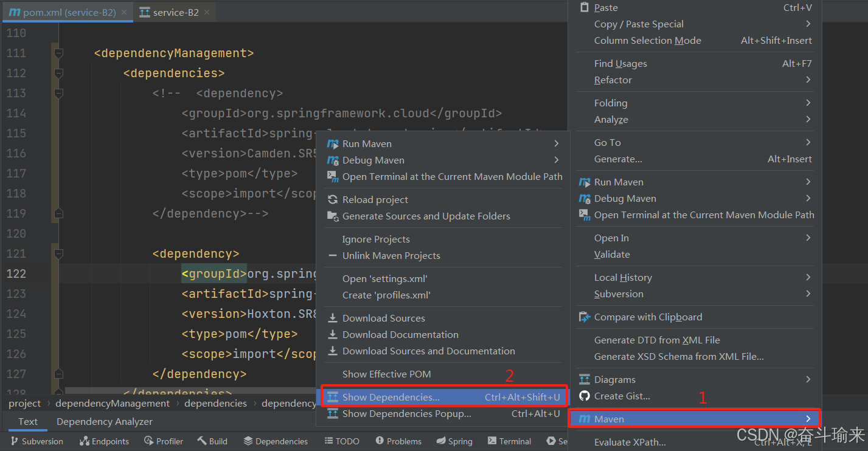The width and height of the screenshot is (868, 451).
Task: Close the pom.xml (service-B2) tab
Action: [125, 12]
